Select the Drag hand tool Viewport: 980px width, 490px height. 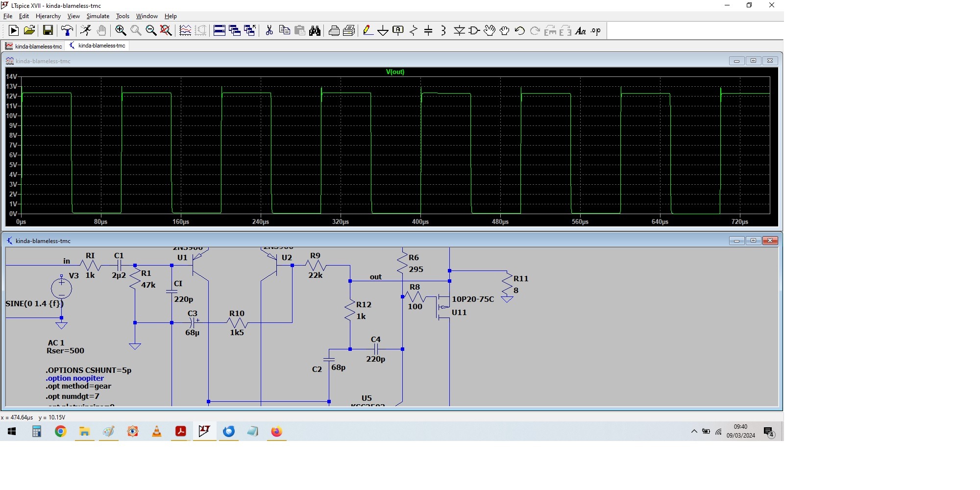pos(505,31)
